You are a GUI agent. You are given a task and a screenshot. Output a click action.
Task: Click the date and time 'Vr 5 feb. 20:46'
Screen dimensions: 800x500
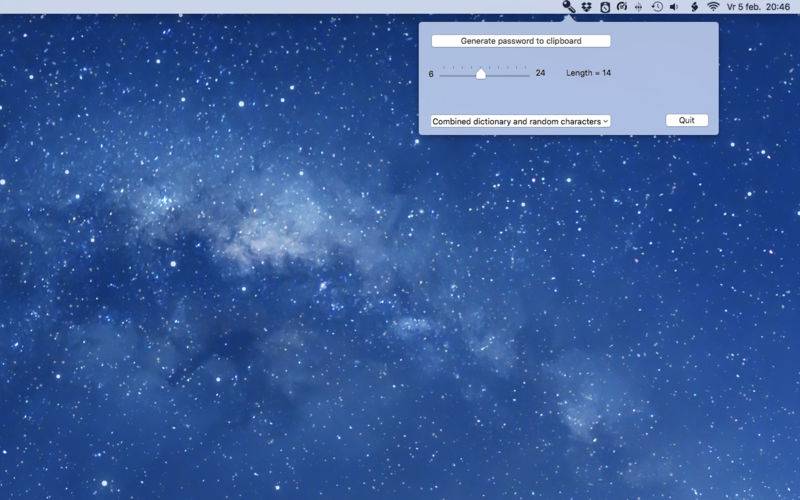(x=758, y=7)
